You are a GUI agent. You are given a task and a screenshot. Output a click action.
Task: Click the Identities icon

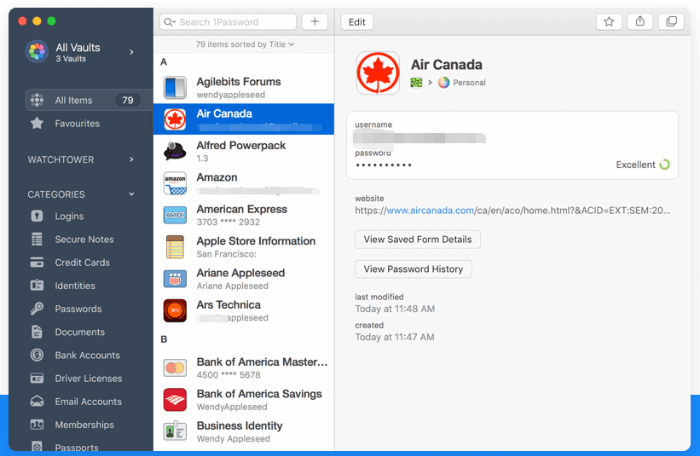coord(37,285)
